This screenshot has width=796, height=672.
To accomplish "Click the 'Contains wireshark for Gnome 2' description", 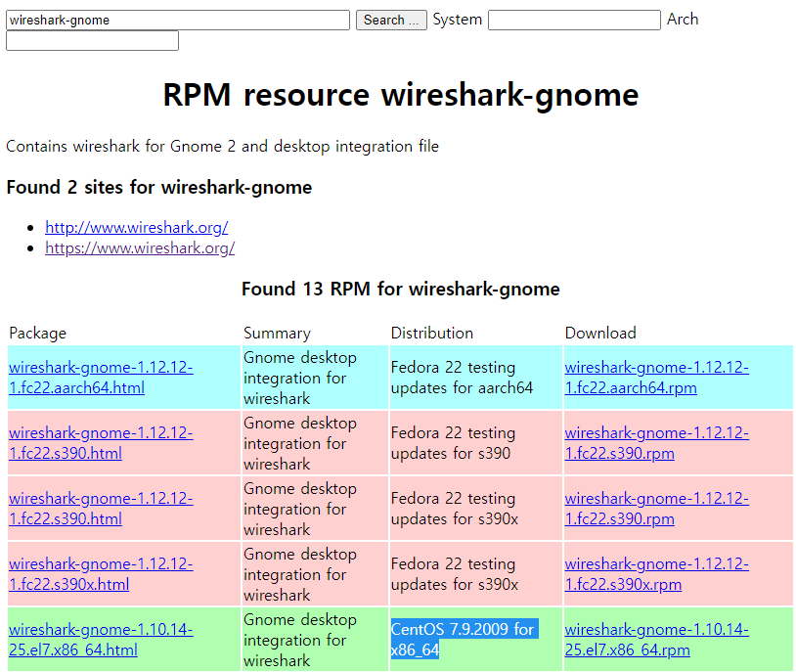I will pyautogui.click(x=222, y=147).
